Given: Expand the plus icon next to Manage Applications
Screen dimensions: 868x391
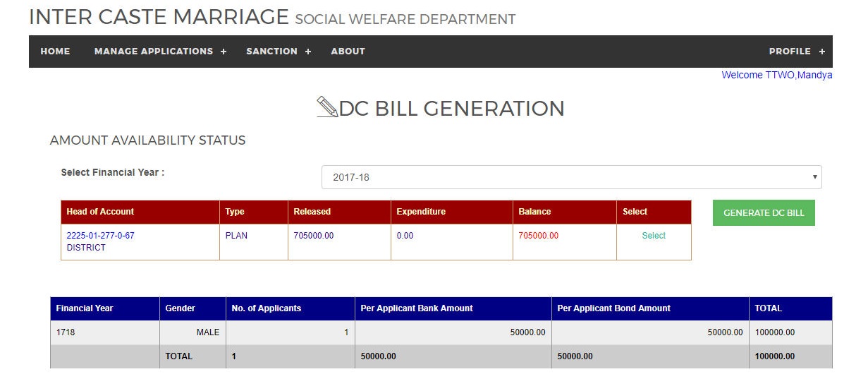Looking at the screenshot, I should point(224,52).
